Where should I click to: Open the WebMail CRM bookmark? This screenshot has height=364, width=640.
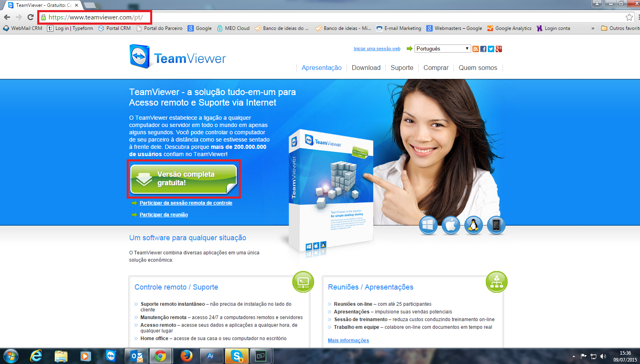pos(23,28)
